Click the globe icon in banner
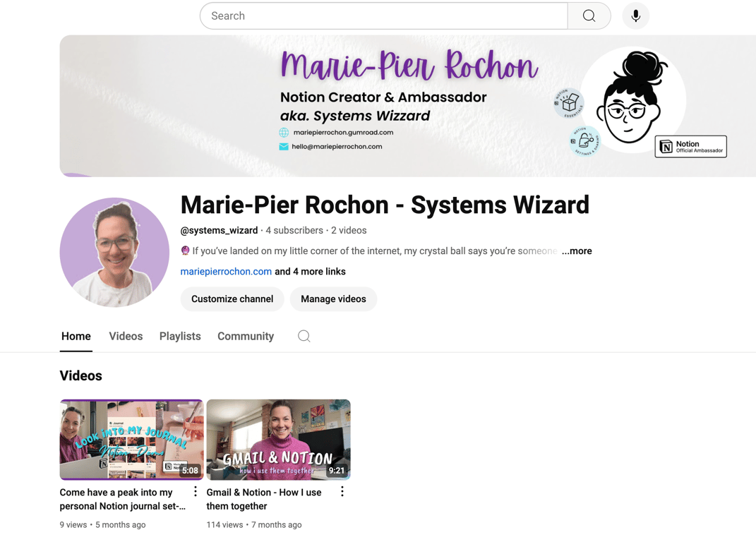 pyautogui.click(x=284, y=132)
